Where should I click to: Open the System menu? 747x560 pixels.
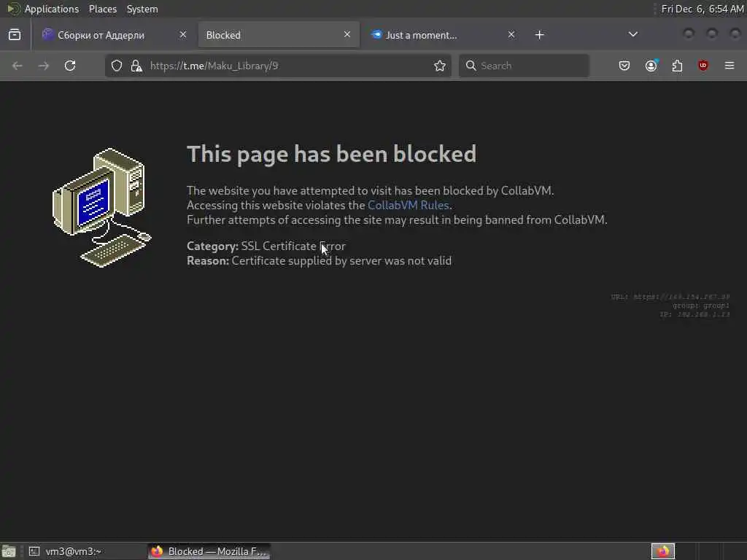(x=142, y=9)
